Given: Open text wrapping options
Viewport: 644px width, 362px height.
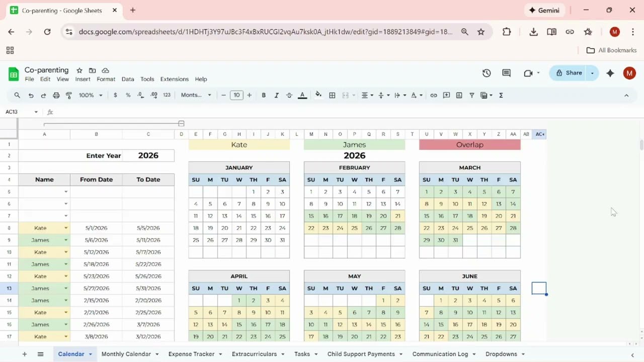Looking at the screenshot, I should tap(400, 95).
